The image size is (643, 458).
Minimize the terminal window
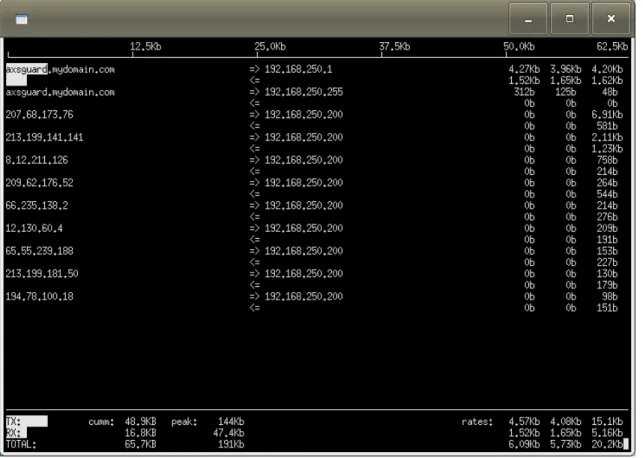point(528,18)
